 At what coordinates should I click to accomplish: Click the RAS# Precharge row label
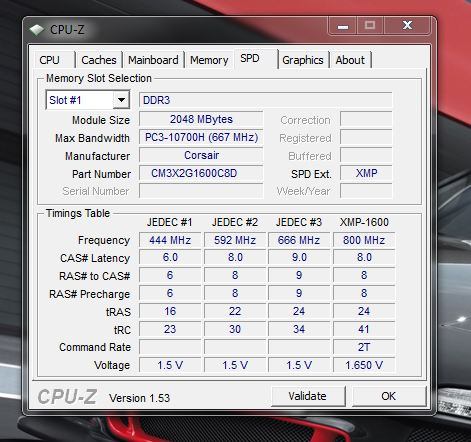coord(89,294)
